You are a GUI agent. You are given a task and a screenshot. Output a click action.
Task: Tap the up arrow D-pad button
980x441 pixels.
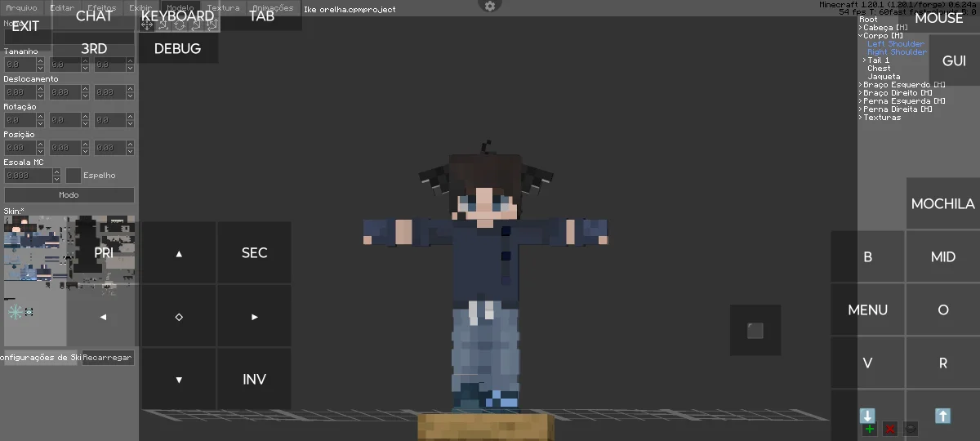[179, 253]
